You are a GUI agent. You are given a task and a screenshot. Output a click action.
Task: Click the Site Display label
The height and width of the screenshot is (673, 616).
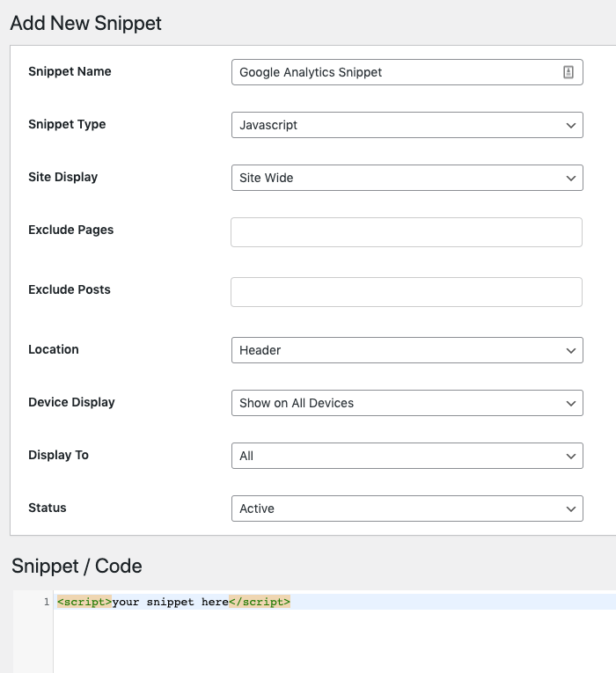pyautogui.click(x=63, y=177)
